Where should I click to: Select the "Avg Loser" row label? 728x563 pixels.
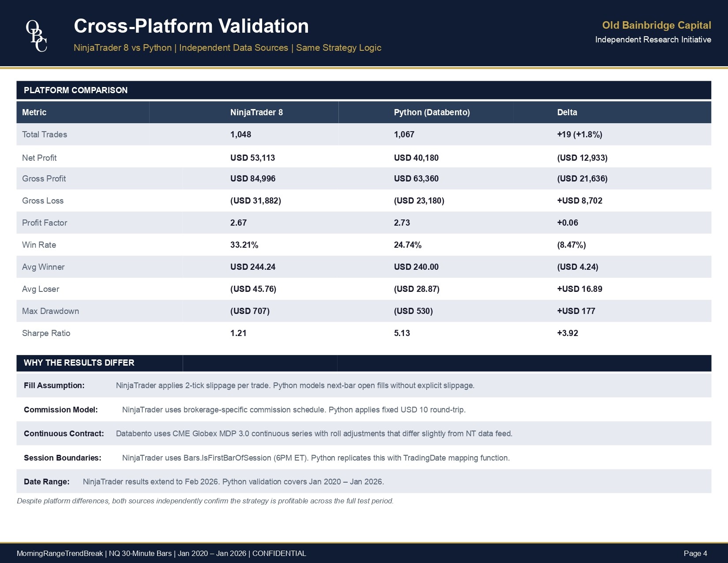pyautogui.click(x=41, y=289)
